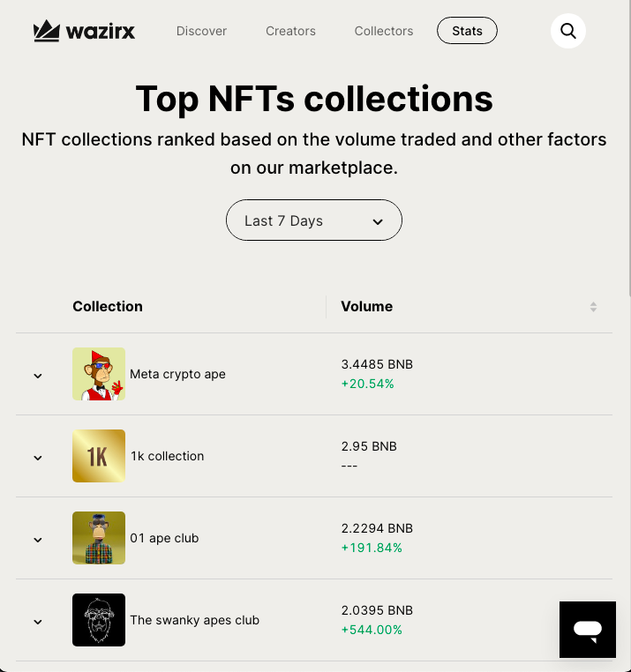Click the Meta crypto ape thumbnail
Screen dimensions: 631x672
(x=99, y=374)
